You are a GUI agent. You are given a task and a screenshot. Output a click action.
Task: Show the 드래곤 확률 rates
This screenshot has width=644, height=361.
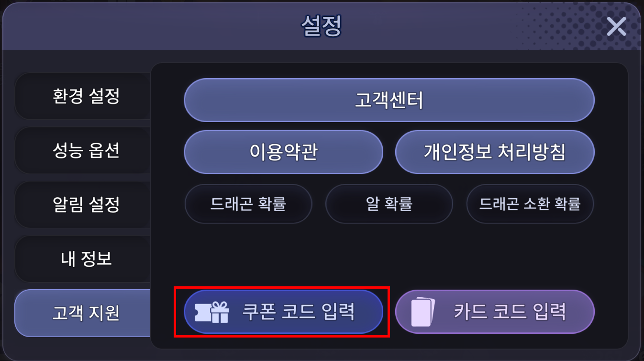pyautogui.click(x=248, y=204)
